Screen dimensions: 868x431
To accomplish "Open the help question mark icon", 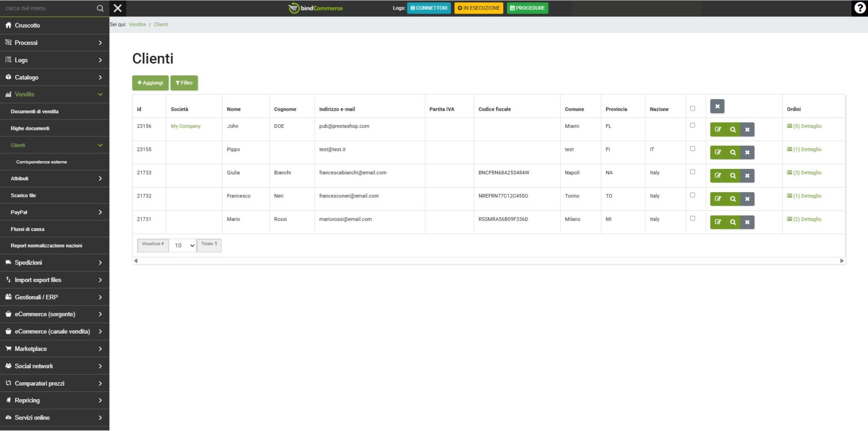I will click(859, 8).
